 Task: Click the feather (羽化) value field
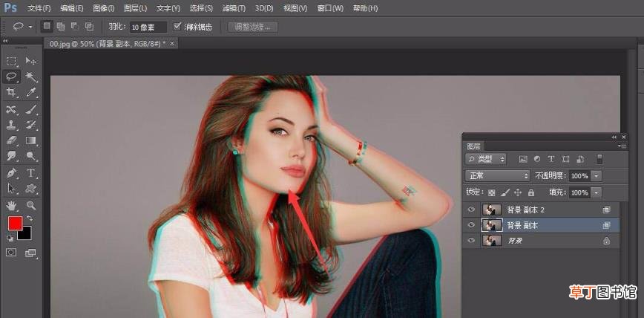pos(148,27)
